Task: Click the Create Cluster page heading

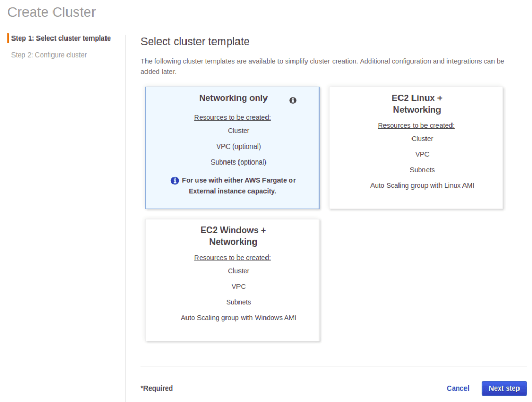Action: (x=51, y=12)
